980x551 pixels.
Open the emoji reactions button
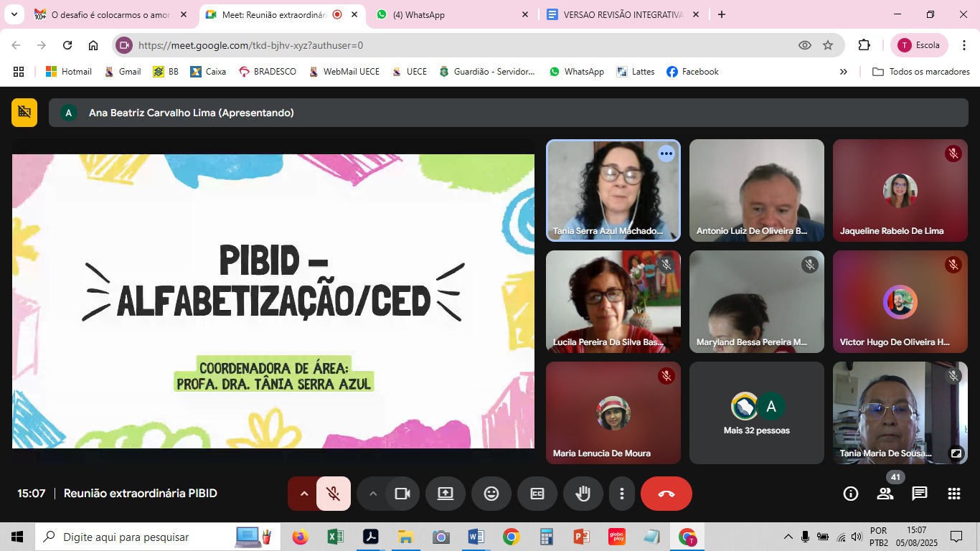pyautogui.click(x=491, y=494)
